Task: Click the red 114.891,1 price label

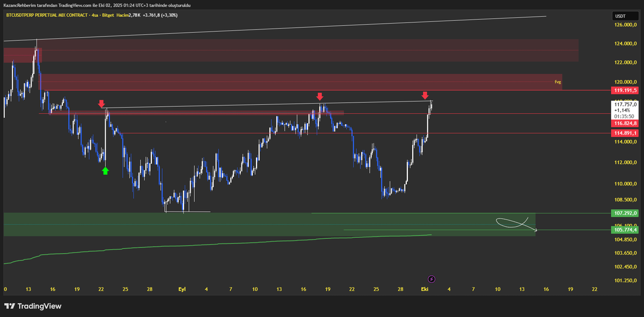Action: (625, 133)
